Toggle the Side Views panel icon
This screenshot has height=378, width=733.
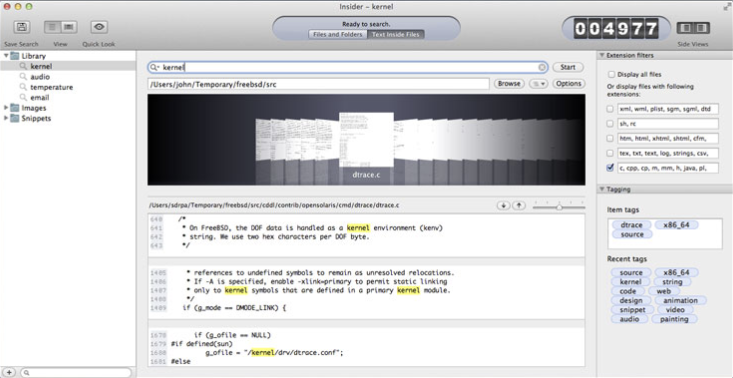(x=693, y=28)
